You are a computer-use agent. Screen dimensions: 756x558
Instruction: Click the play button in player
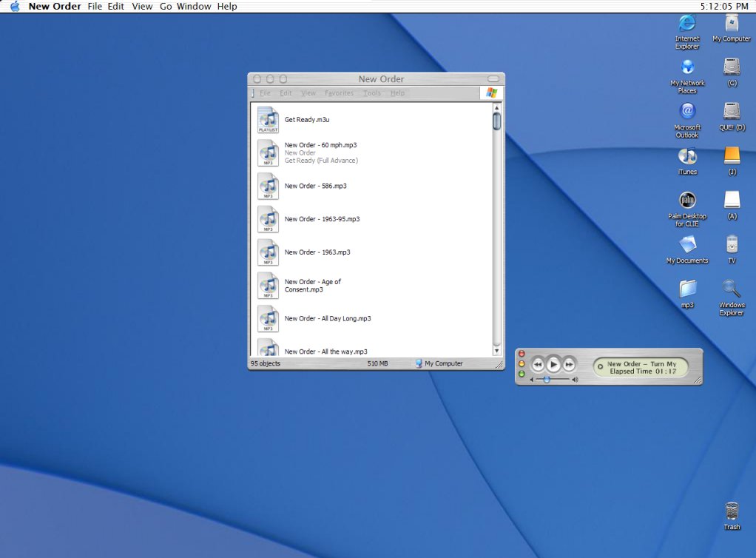tap(553, 365)
